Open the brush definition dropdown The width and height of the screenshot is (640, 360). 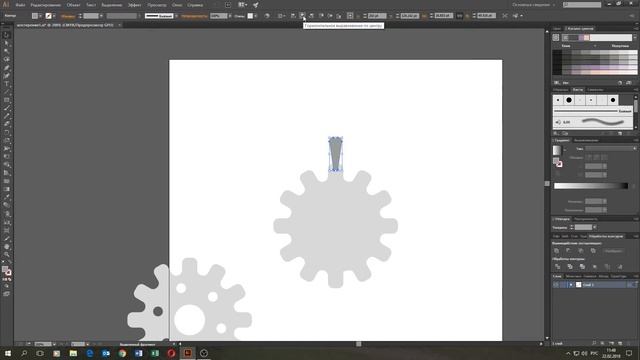coord(176,16)
